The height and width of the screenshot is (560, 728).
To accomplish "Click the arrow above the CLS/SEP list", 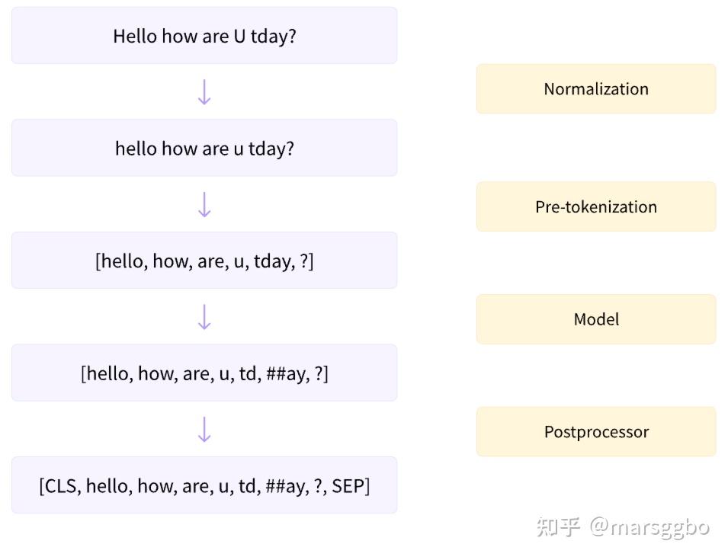I will pyautogui.click(x=204, y=429).
